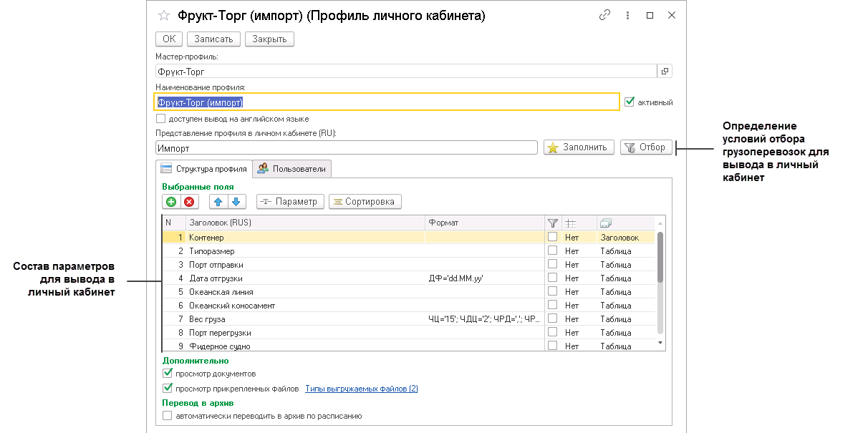Click the Заполнить button
The height and width of the screenshot is (433, 868).
[579, 147]
